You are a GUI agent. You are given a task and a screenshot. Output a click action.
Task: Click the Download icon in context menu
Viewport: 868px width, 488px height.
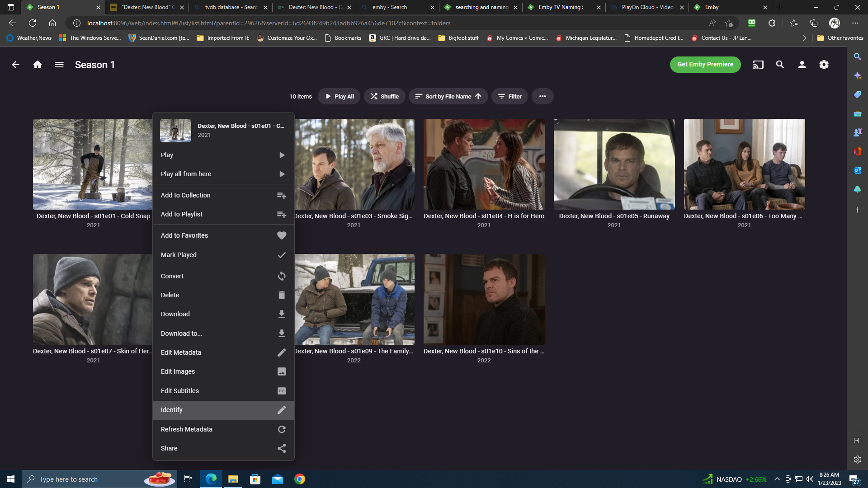(x=280, y=314)
